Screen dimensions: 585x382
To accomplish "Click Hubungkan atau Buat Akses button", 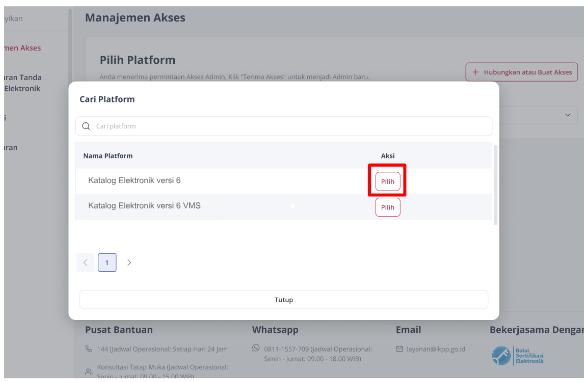I will pyautogui.click(x=521, y=72).
